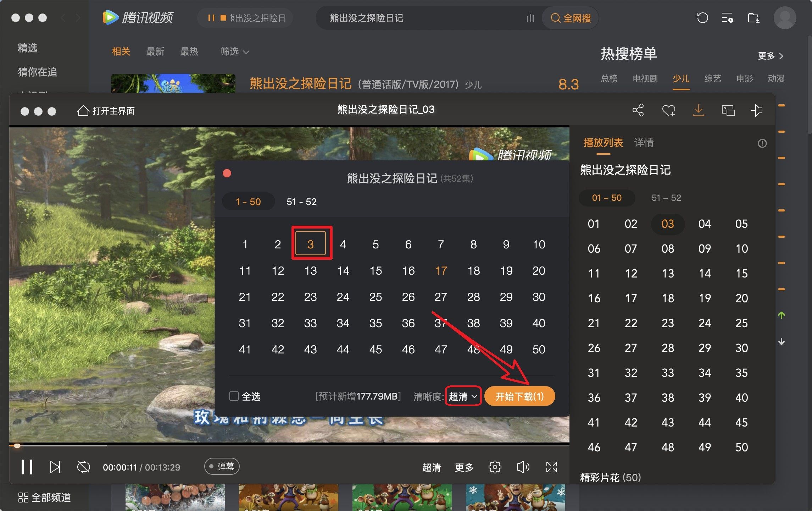Viewport: 812px width, 511px height.
Task: Open player 更多 options menu
Action: click(464, 467)
